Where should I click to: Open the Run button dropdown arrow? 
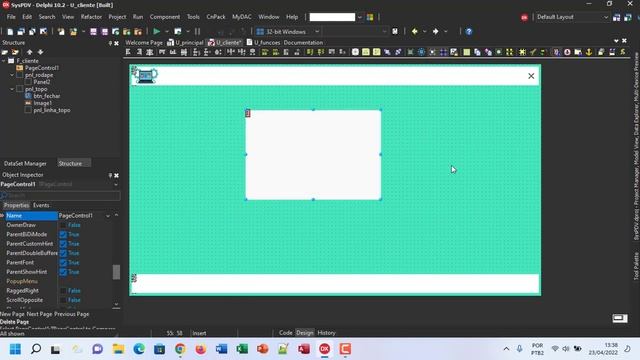coord(167,31)
